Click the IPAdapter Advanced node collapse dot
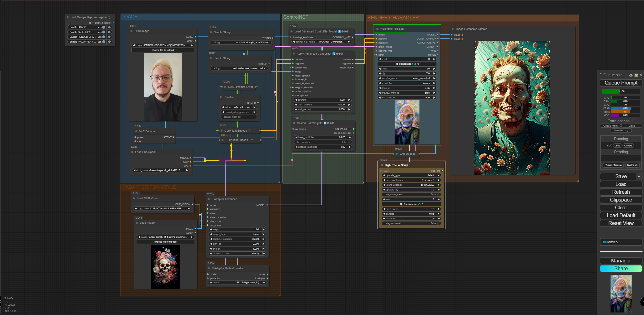 (209, 199)
